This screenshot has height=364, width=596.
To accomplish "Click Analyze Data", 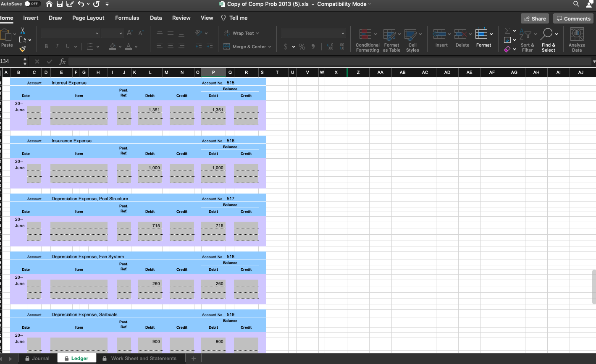I will pos(577,40).
